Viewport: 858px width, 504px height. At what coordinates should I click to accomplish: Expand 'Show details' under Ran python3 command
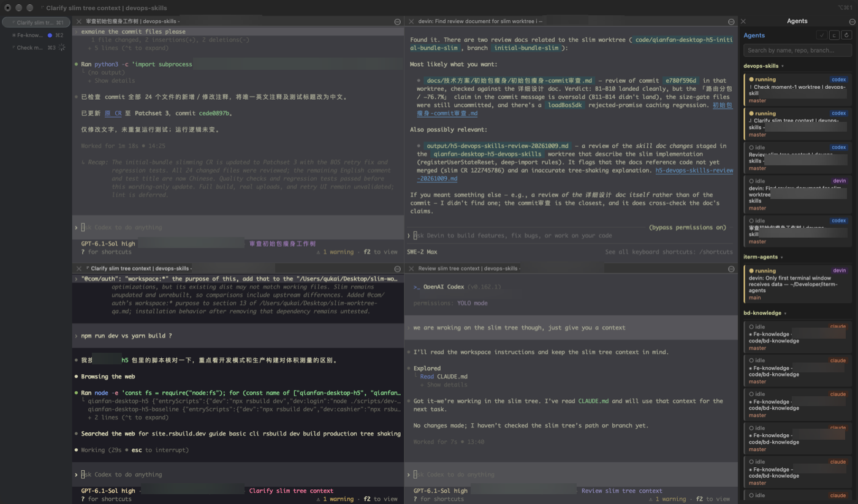pos(111,80)
